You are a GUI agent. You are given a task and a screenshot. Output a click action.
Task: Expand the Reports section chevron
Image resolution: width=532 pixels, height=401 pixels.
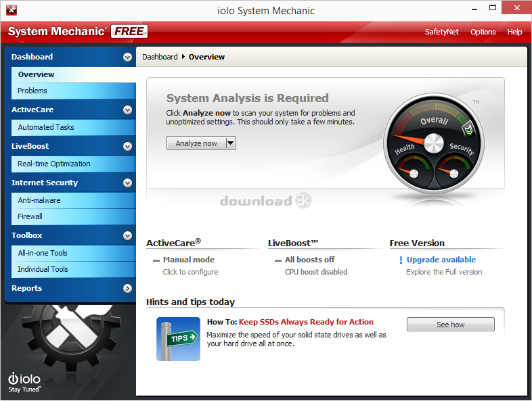click(127, 289)
